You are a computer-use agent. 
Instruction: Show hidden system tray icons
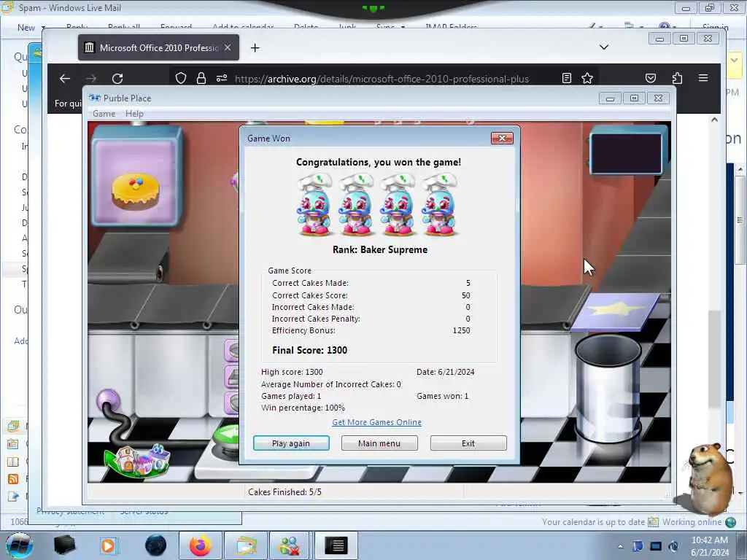[x=620, y=546]
